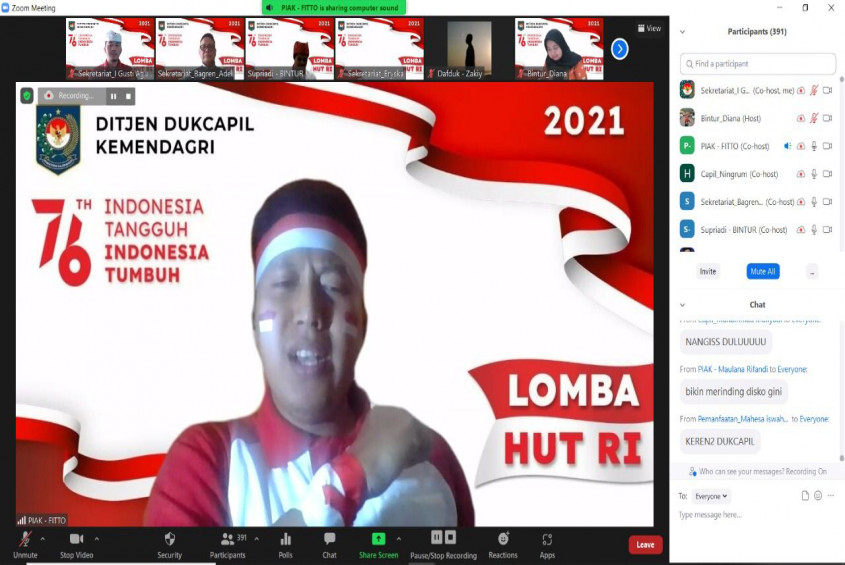Click the red Leave button
Image resolution: width=845 pixels, height=565 pixels.
tap(645, 545)
